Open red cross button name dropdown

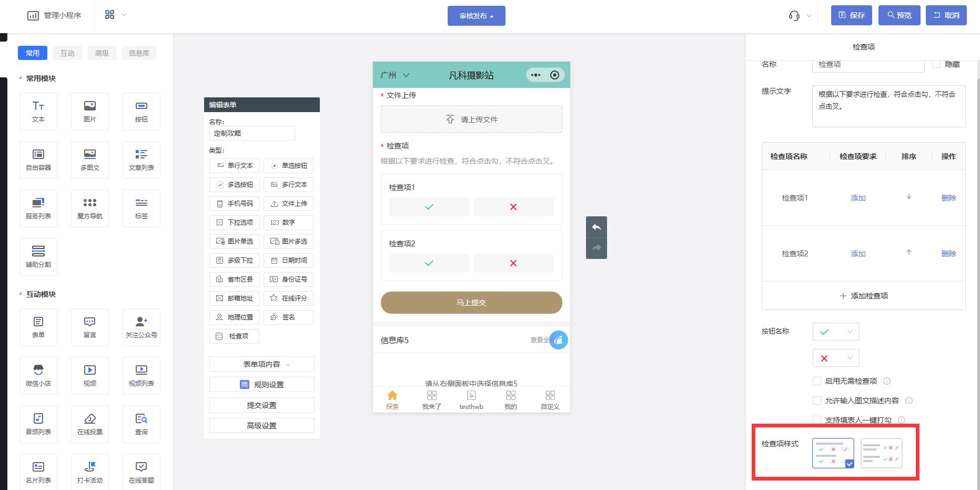(x=836, y=358)
